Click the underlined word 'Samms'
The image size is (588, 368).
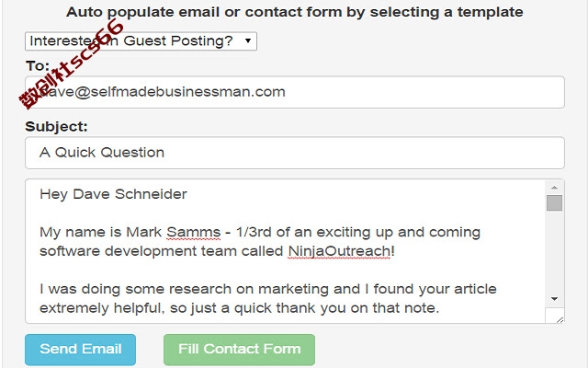(194, 232)
